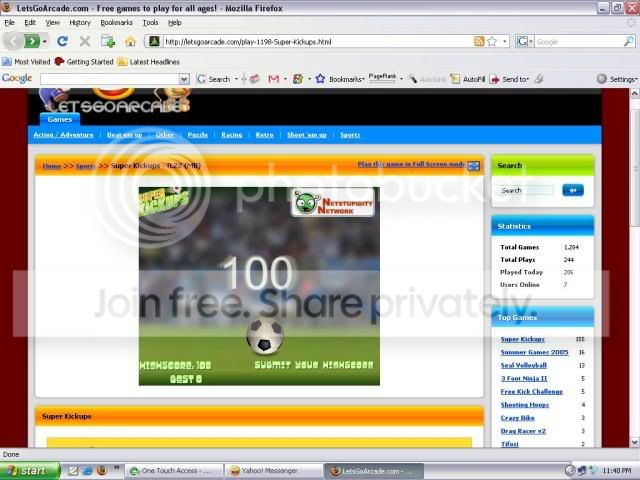
Task: Click the Firefox URL address field
Action: tap(318, 42)
